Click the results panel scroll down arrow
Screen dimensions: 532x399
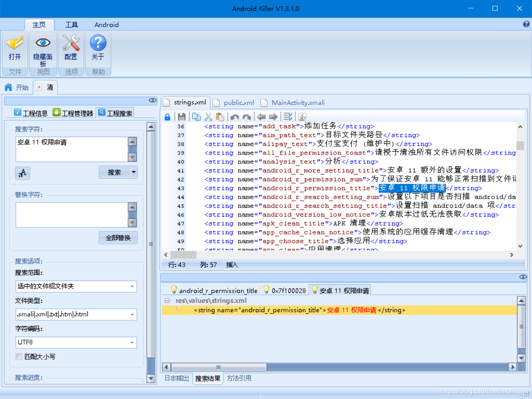point(521,358)
